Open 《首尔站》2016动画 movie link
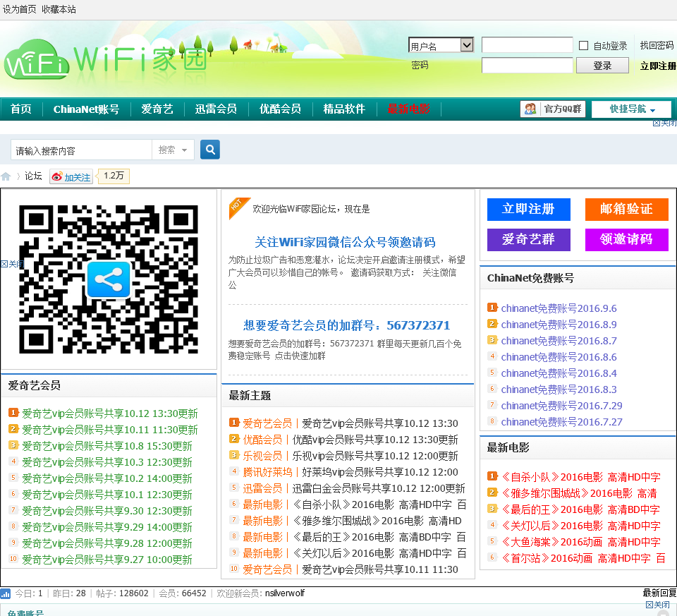Image resolution: width=677 pixels, height=616 pixels. 583,559
